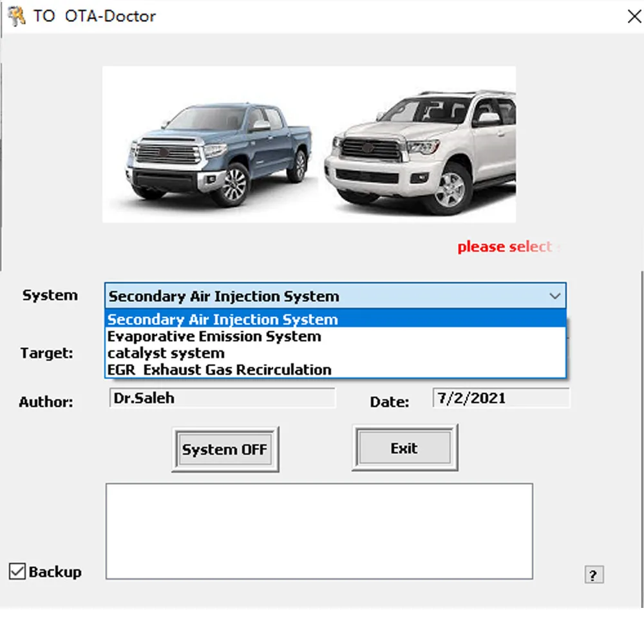Close the OTA-Doctor window

point(634,17)
